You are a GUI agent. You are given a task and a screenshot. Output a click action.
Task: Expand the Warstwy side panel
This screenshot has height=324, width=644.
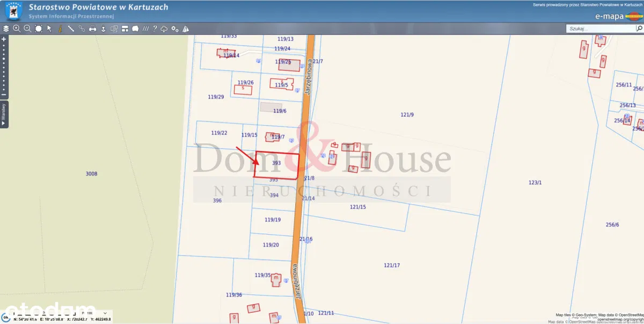tap(3, 114)
